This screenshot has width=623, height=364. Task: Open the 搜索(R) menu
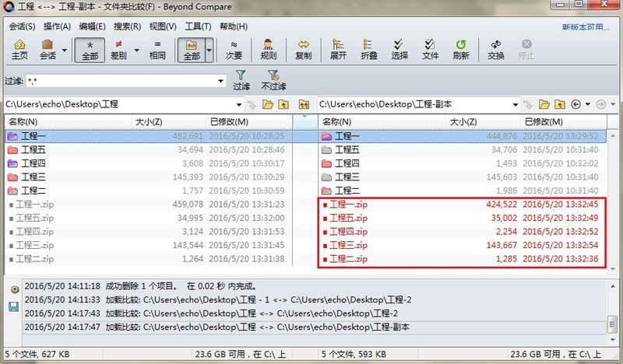pos(127,26)
